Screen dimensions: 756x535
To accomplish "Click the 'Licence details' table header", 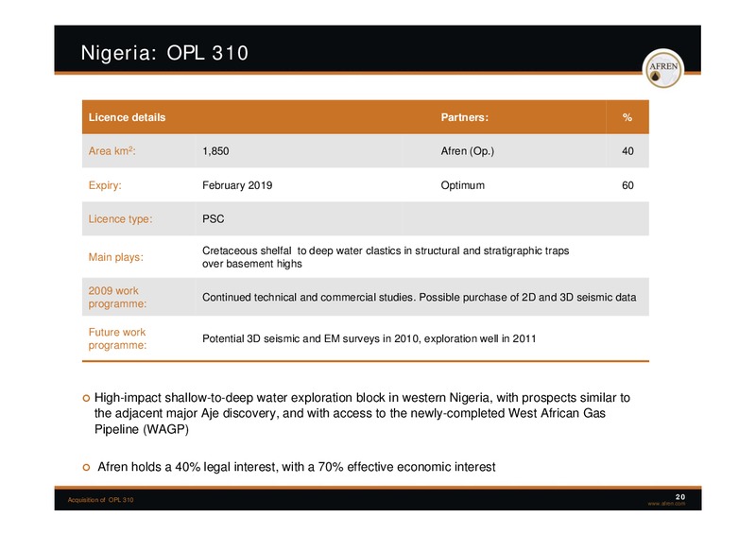I will pos(127,117).
